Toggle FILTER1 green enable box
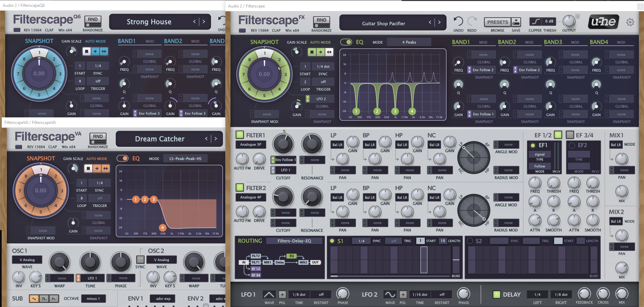644x307 pixels. (x=240, y=135)
